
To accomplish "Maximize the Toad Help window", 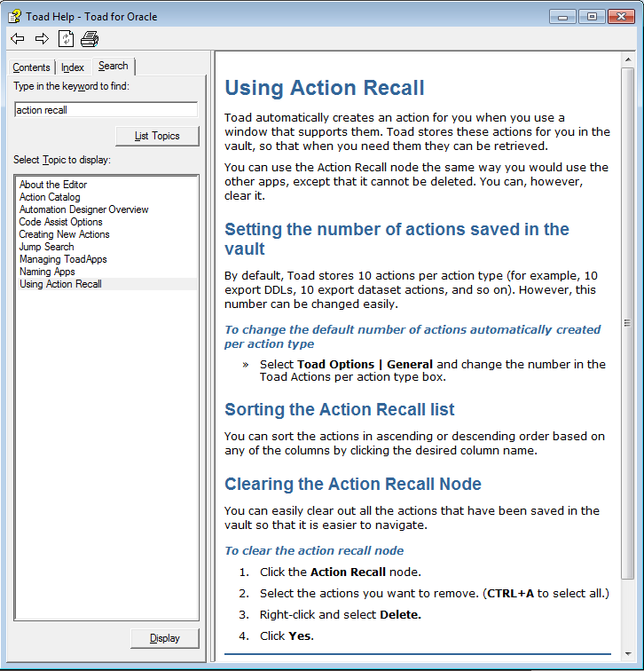I will [592, 17].
